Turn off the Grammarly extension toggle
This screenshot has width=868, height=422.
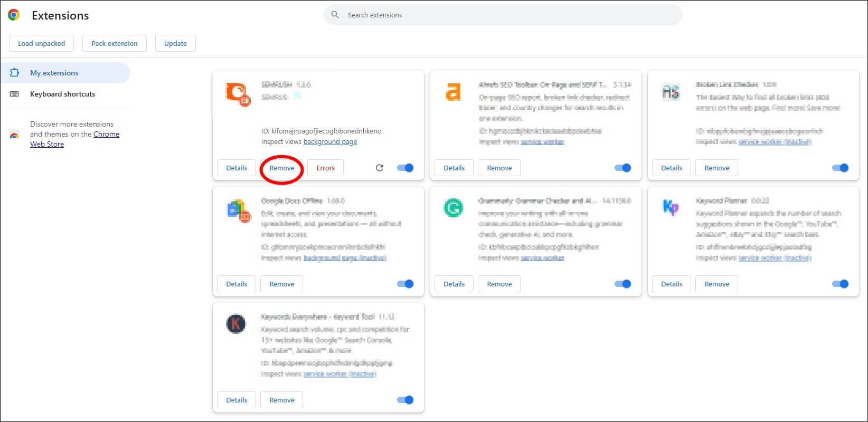coord(623,284)
